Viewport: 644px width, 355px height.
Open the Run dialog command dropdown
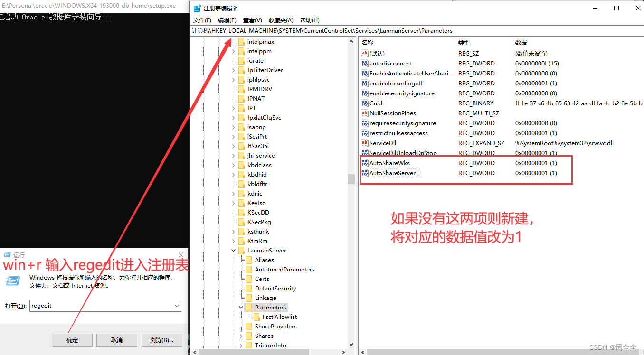click(x=177, y=306)
